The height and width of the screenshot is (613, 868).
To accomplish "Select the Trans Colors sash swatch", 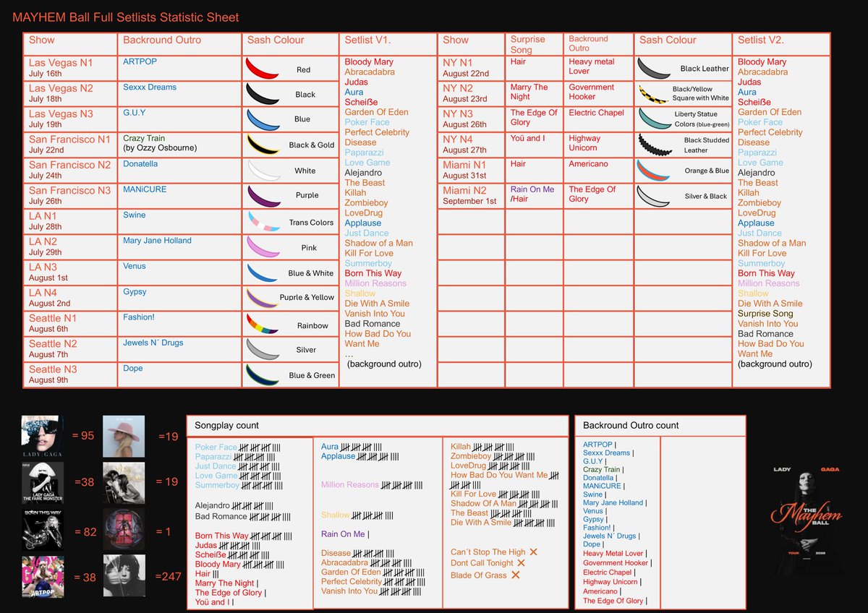I will [x=264, y=222].
